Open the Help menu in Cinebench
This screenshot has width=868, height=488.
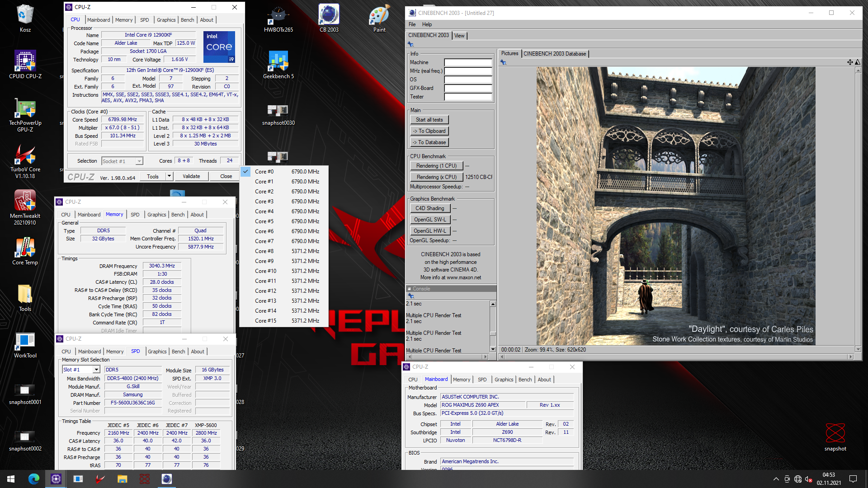tap(427, 24)
